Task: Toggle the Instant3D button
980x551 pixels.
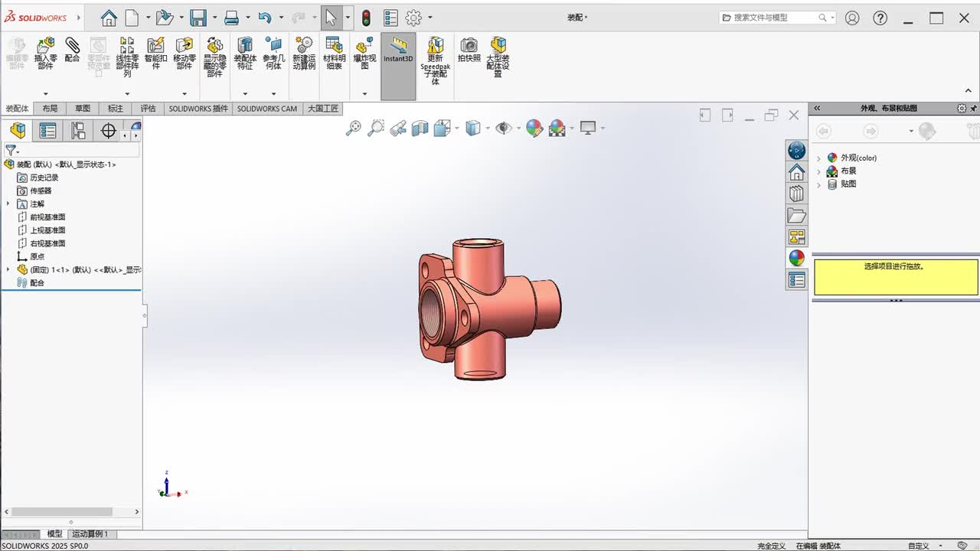Action: [x=398, y=66]
